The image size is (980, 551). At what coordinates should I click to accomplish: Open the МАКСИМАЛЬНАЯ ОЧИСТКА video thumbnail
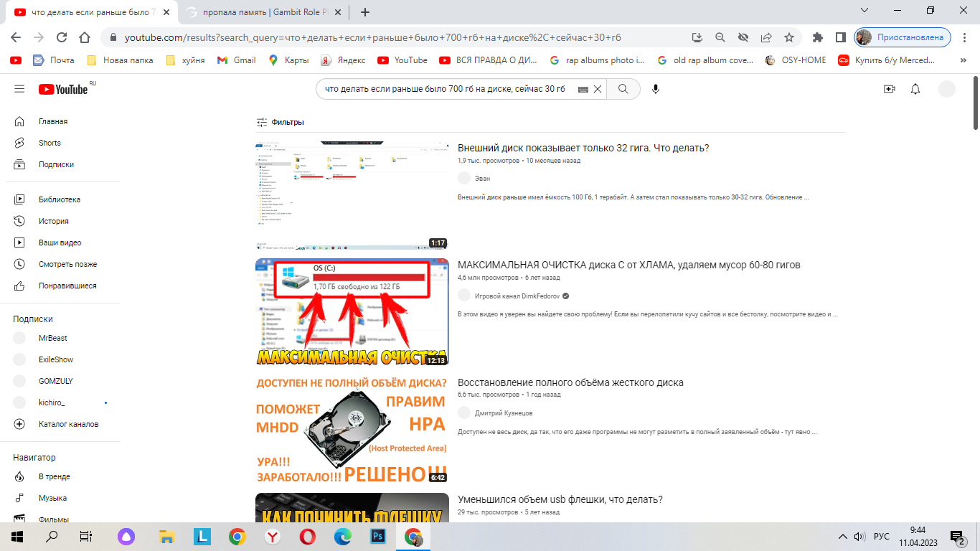tap(352, 312)
